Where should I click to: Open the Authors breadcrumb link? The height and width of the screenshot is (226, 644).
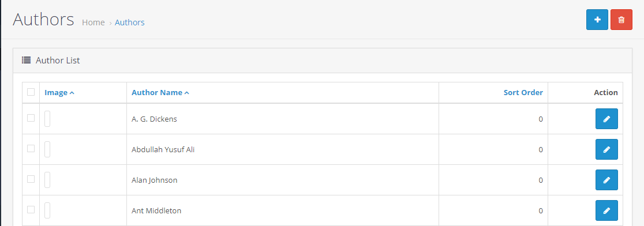129,22
